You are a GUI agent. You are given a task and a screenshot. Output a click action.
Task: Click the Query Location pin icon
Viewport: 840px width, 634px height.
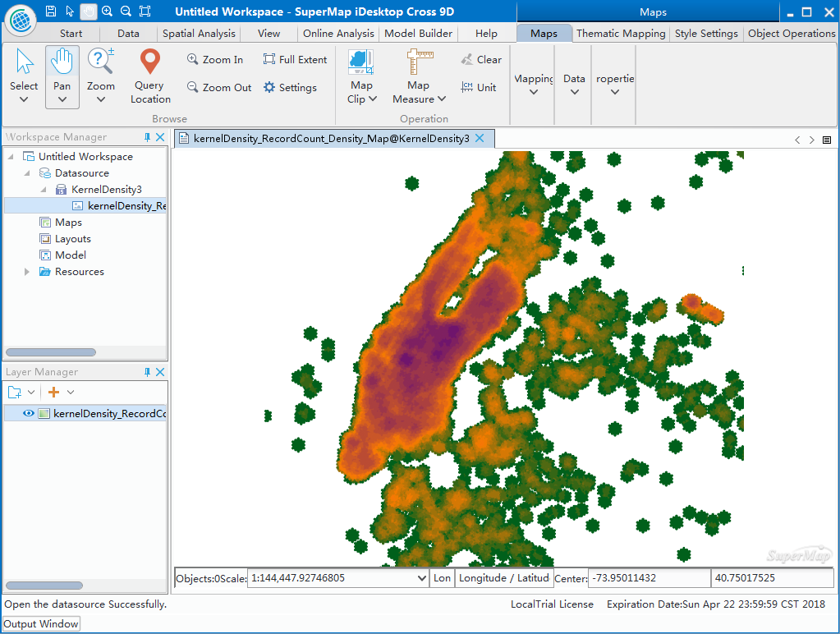pos(149,62)
